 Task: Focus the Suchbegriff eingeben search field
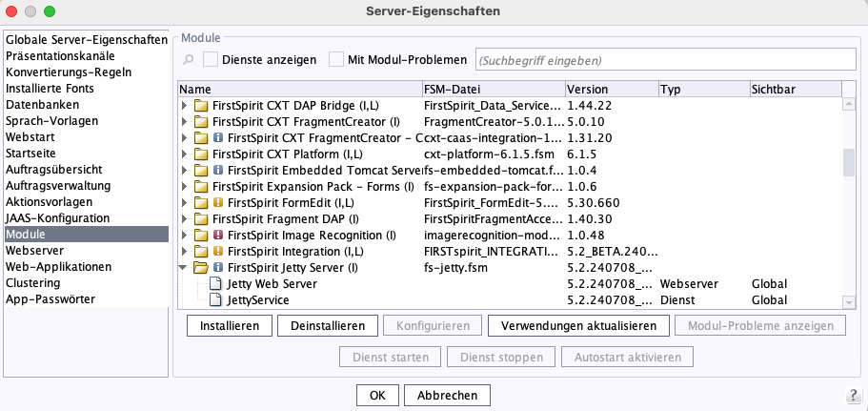pos(665,60)
